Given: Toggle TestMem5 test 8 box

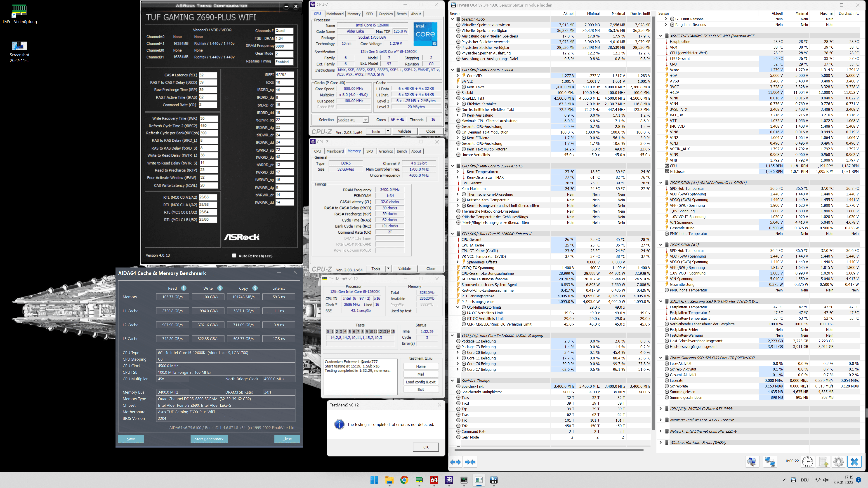Looking at the screenshot, I should (362, 331).
